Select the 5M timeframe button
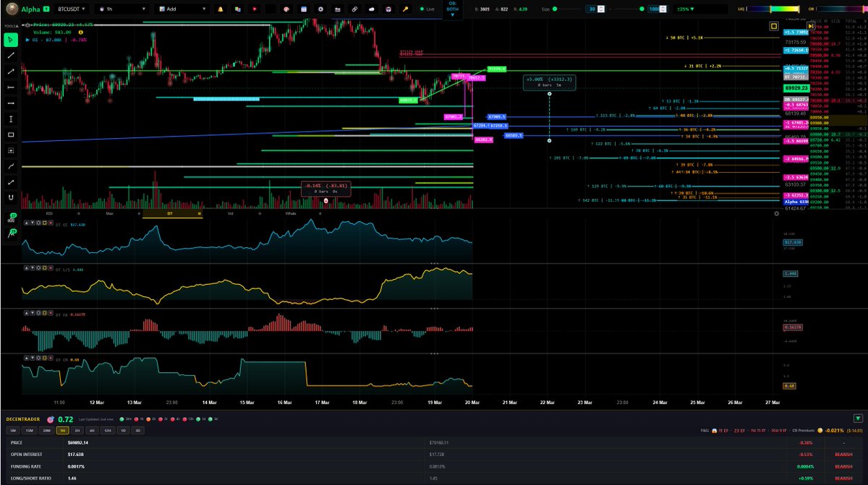The height and width of the screenshot is (485, 868). coord(12,430)
